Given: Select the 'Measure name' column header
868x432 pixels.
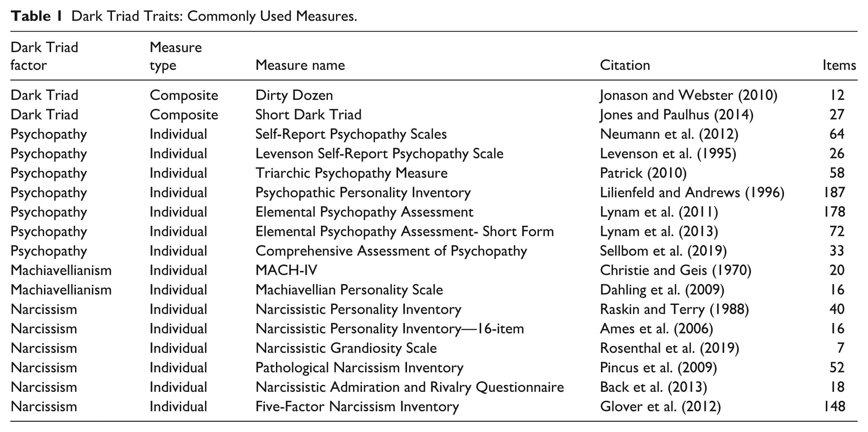Looking at the screenshot, I should (300, 65).
